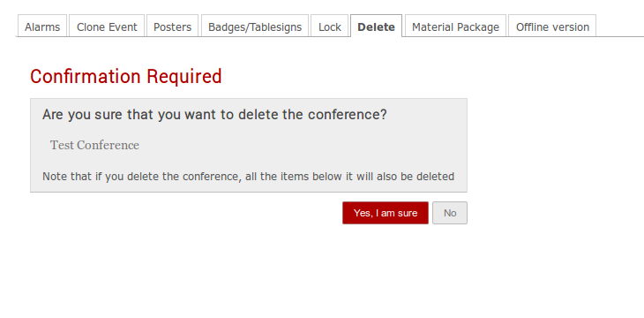
Task: Open the Lock tab
Action: pyautogui.click(x=329, y=26)
